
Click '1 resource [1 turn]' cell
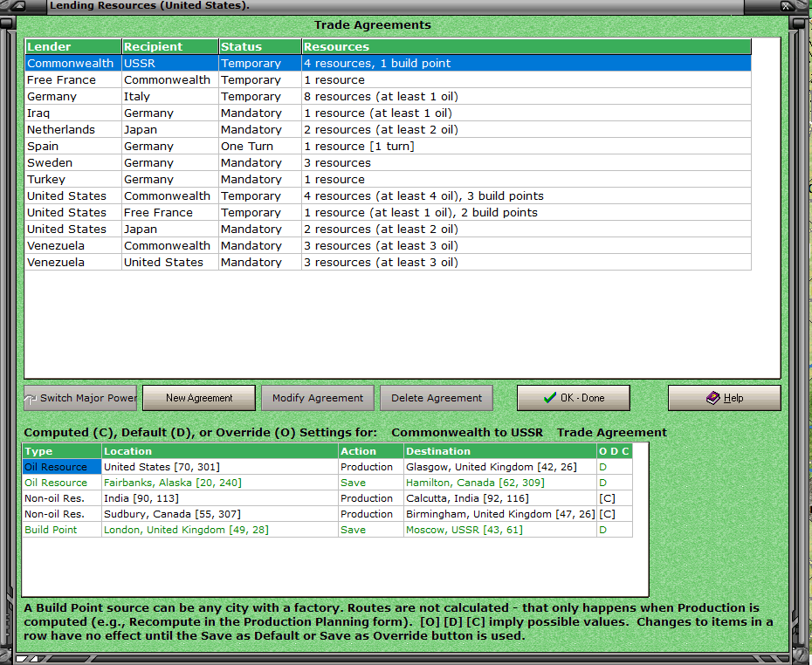click(526, 146)
